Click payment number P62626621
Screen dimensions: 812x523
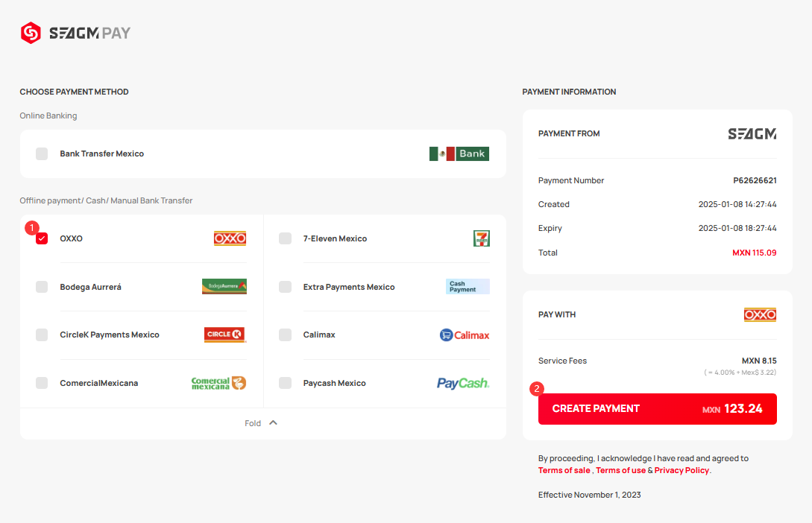(755, 180)
